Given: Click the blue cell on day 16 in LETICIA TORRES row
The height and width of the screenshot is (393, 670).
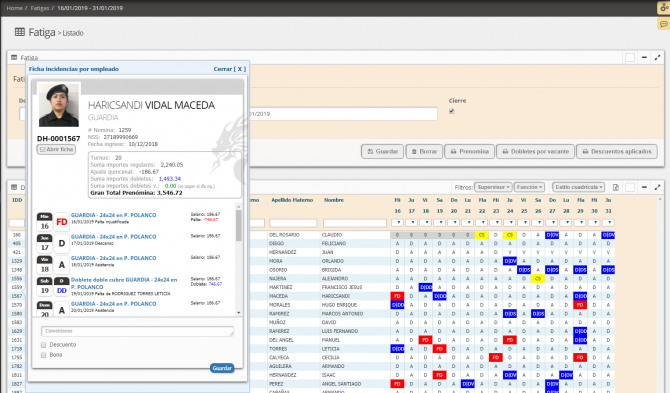Looking at the screenshot, I should point(397,349).
